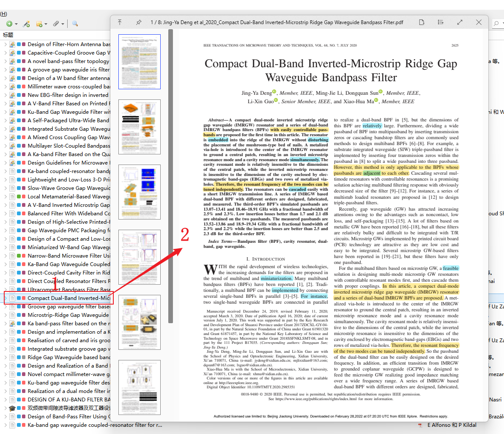Click the open-file page icon in the preview

422,22
